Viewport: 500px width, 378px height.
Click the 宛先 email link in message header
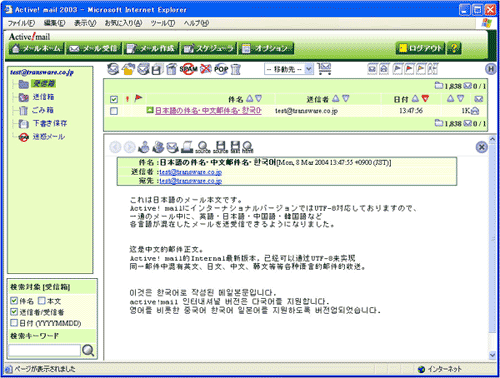[x=190, y=181]
